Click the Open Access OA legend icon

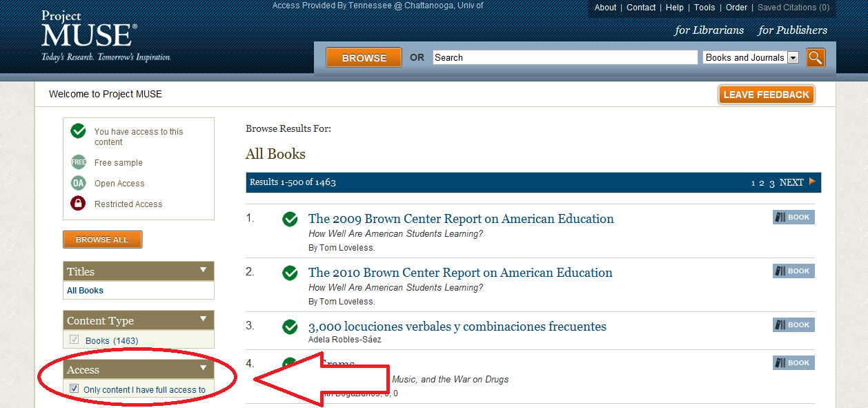(79, 183)
